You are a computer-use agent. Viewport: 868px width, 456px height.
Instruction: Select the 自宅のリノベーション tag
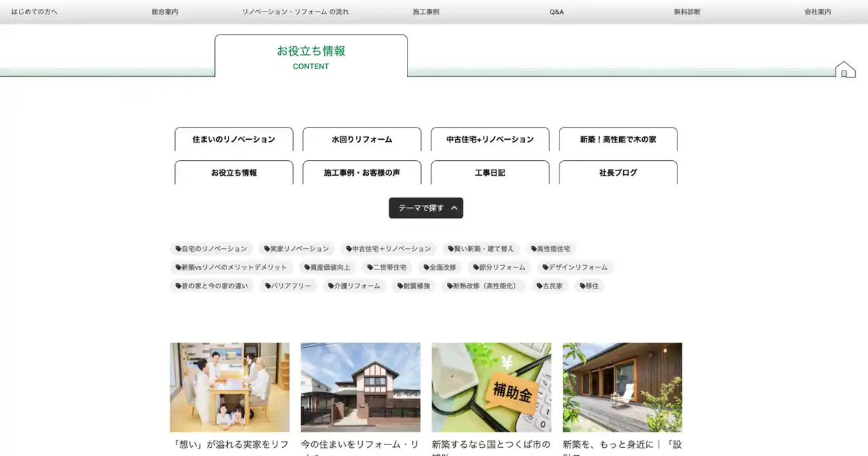211,249
